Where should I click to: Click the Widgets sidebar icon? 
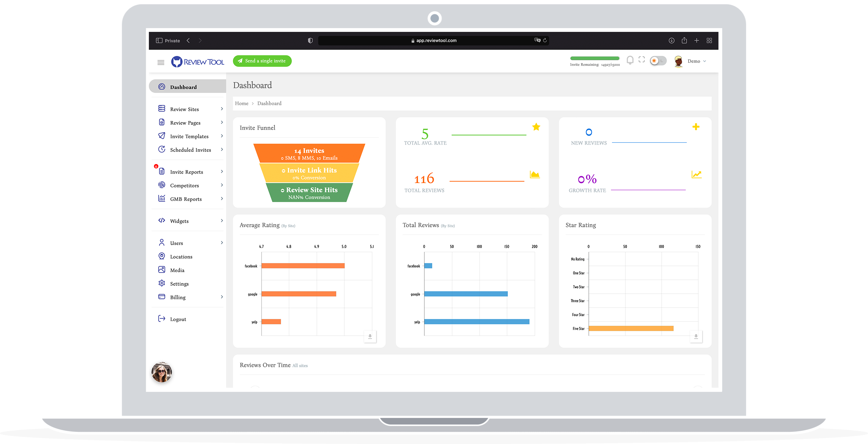coord(161,220)
